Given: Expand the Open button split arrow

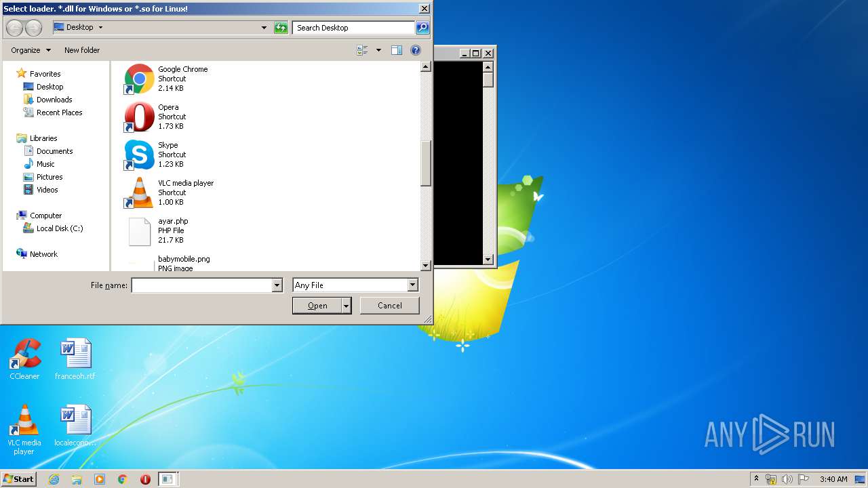Looking at the screenshot, I should tap(347, 306).
